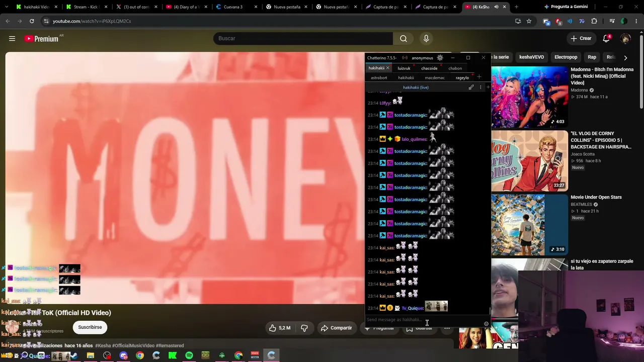Screen dimensions: 644x362
Task: Start voice search with the microphone
Action: tap(426, 39)
